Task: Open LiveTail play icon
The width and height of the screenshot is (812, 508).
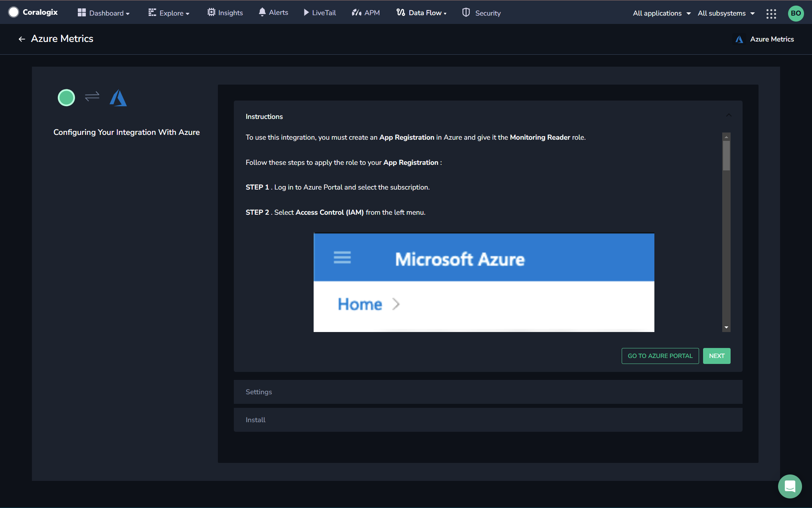Action: coord(306,13)
